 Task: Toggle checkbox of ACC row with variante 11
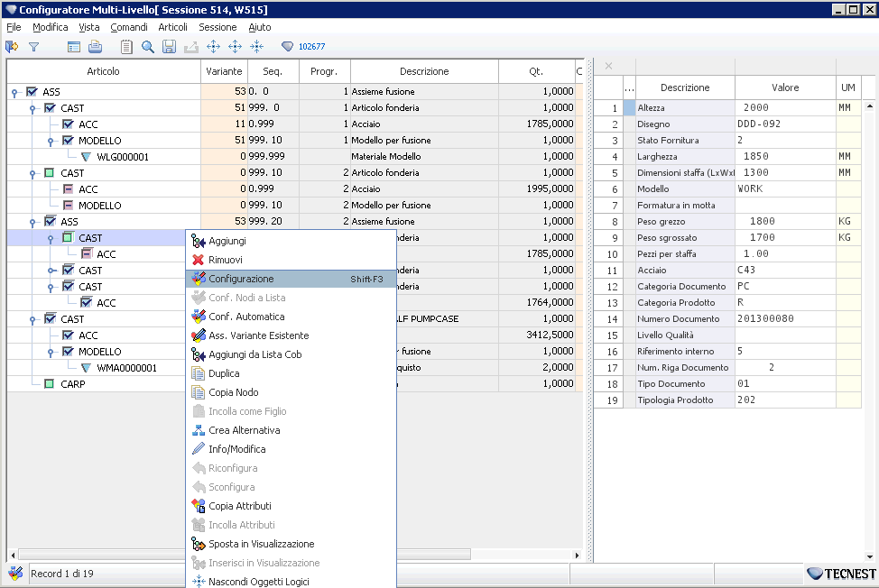(68, 124)
